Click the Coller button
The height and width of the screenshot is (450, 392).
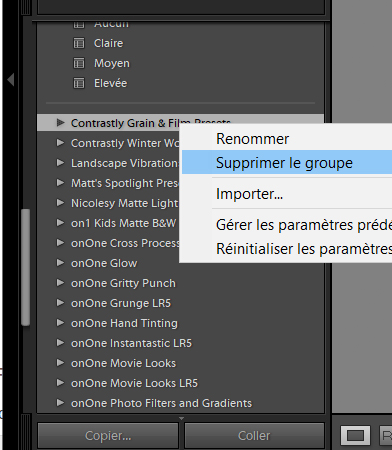[x=254, y=435]
